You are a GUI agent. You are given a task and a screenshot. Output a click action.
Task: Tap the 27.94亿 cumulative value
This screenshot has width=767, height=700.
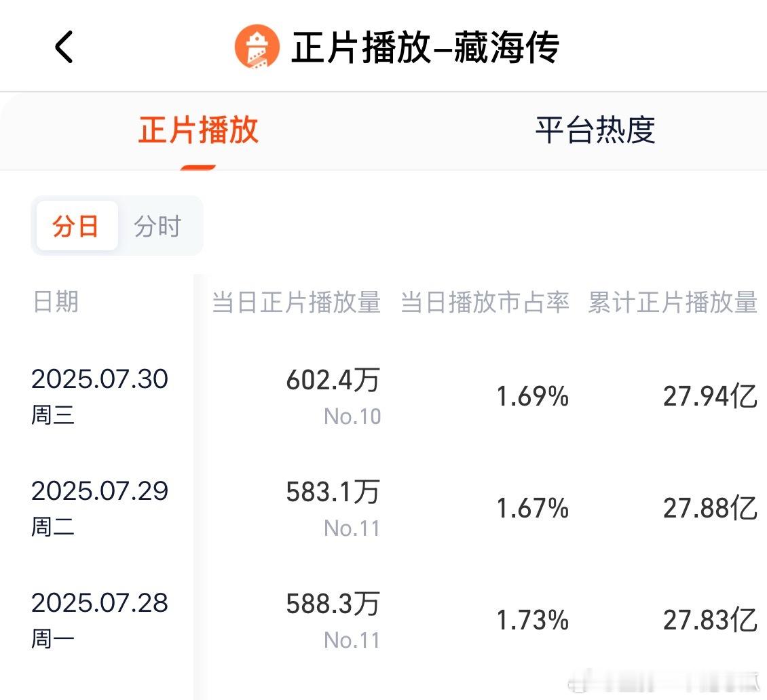[710, 396]
